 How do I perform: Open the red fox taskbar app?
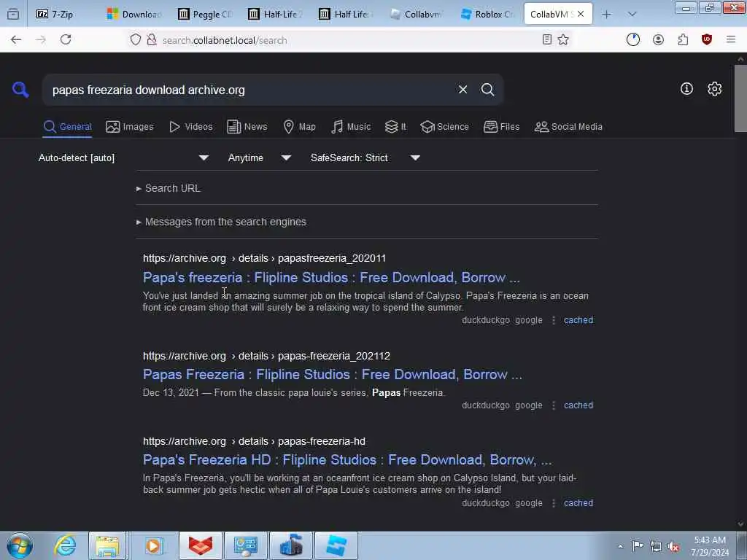click(201, 545)
